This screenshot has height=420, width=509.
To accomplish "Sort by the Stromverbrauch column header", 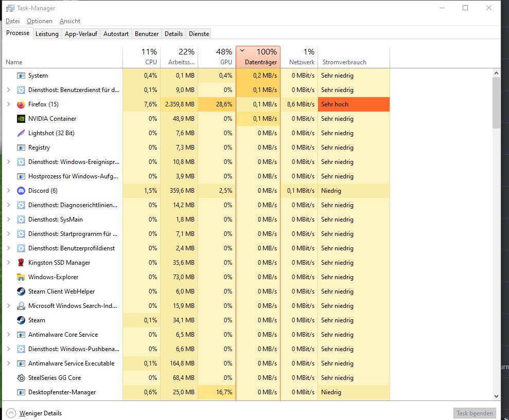I will (354, 57).
